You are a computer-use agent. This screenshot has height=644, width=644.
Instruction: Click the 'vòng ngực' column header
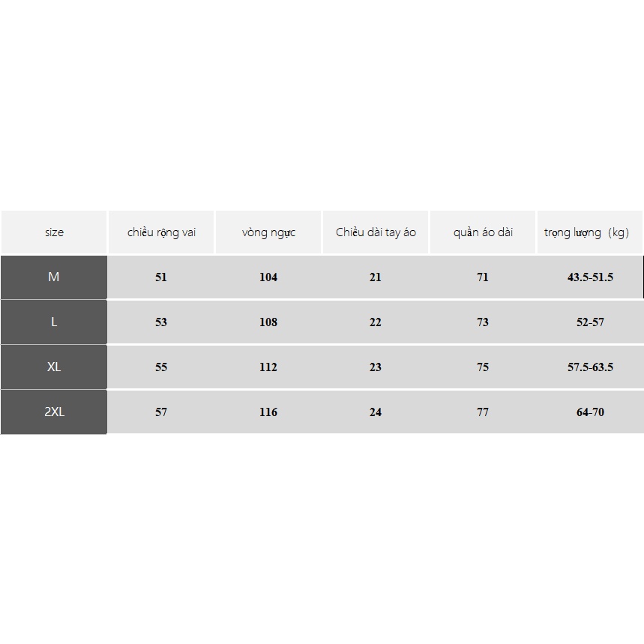pos(268,232)
